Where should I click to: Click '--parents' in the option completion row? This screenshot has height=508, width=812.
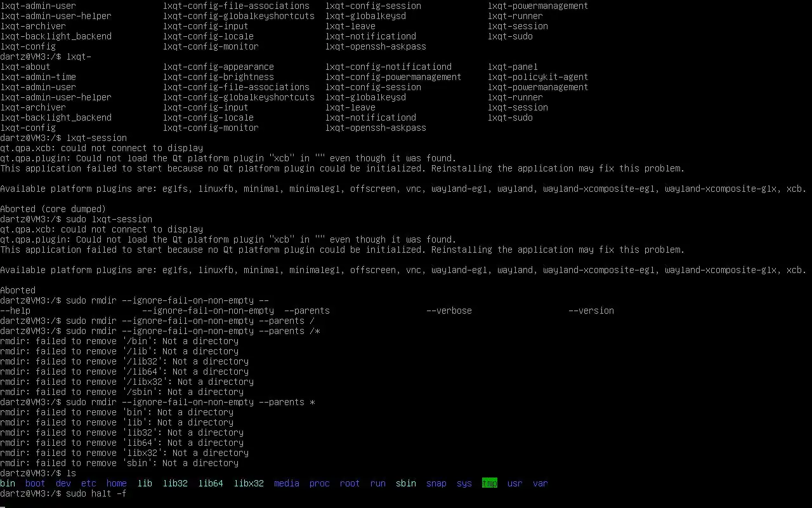[307, 311]
